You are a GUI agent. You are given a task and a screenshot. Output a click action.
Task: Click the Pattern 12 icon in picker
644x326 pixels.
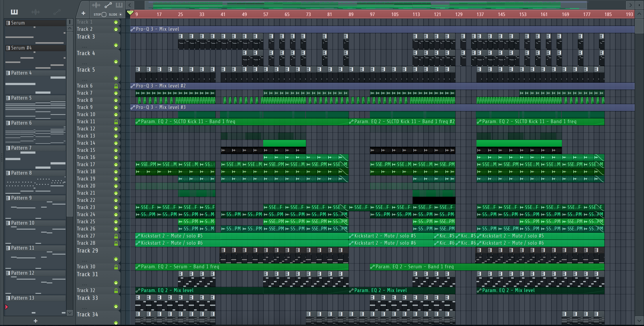click(8, 273)
